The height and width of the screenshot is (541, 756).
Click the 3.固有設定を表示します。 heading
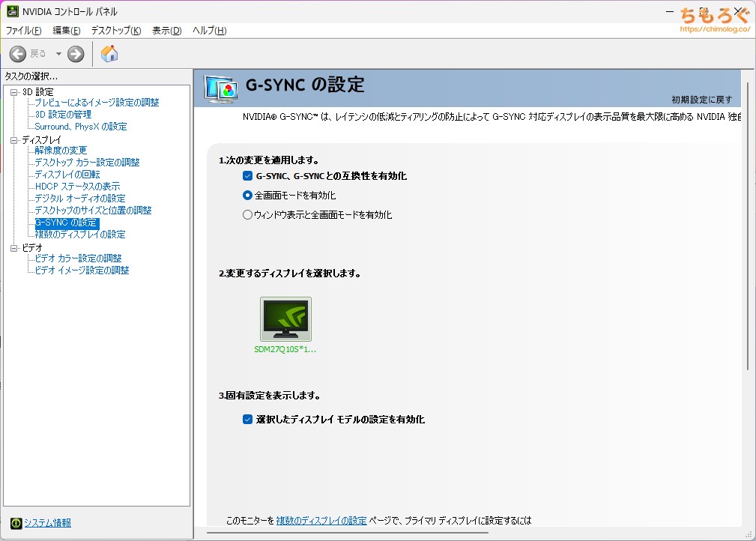click(x=270, y=396)
